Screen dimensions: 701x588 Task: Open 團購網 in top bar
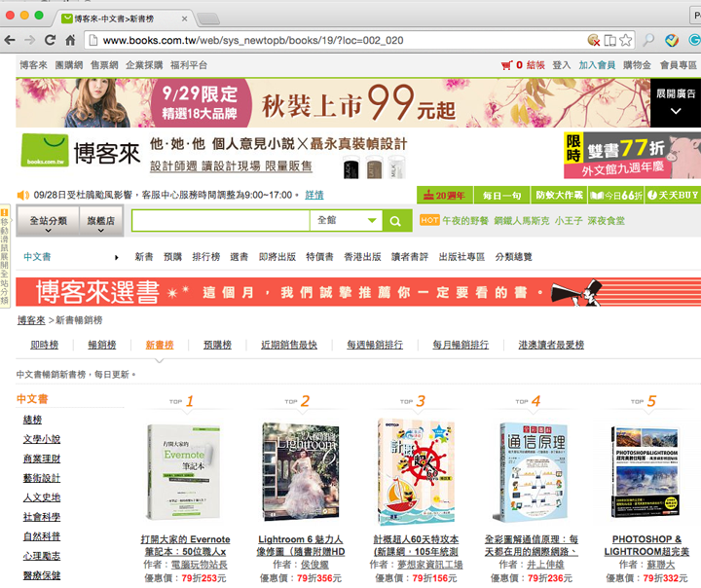pos(69,65)
